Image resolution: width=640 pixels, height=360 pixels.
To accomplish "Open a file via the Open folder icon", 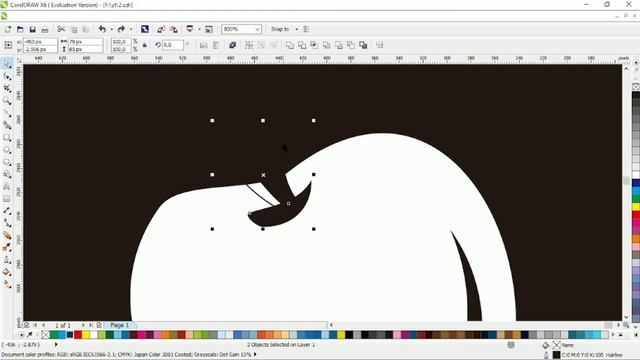I will tap(20, 29).
